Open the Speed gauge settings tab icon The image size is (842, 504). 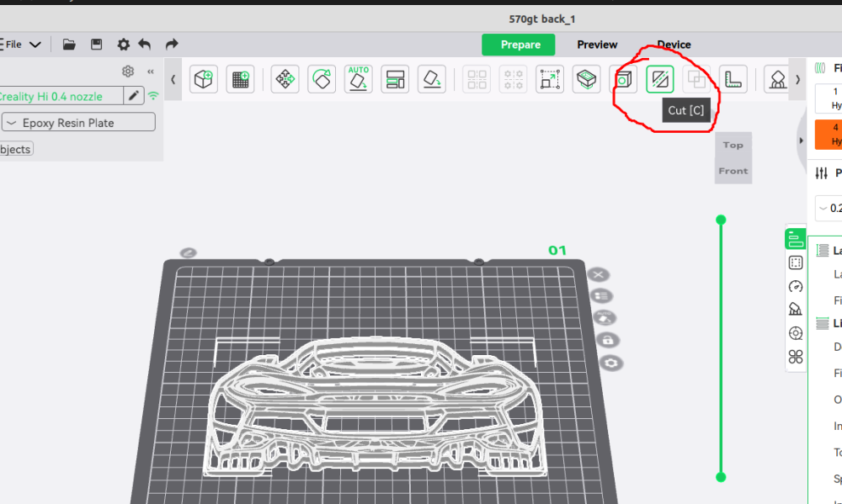(x=796, y=287)
